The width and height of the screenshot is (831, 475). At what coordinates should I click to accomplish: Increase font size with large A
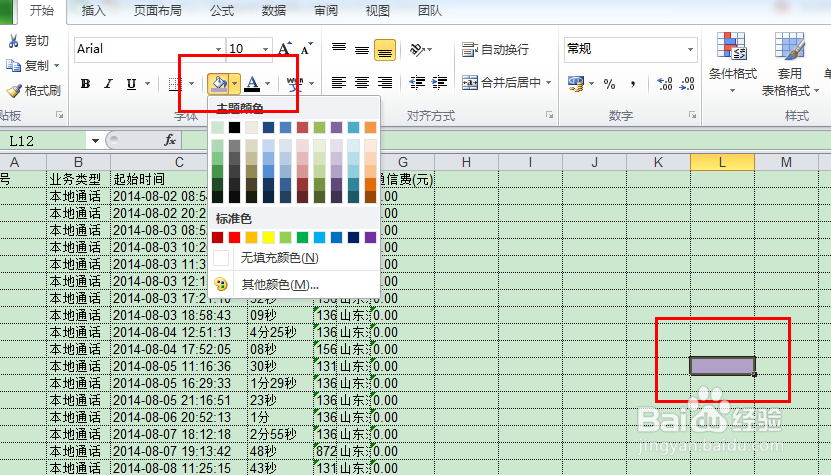coord(285,49)
